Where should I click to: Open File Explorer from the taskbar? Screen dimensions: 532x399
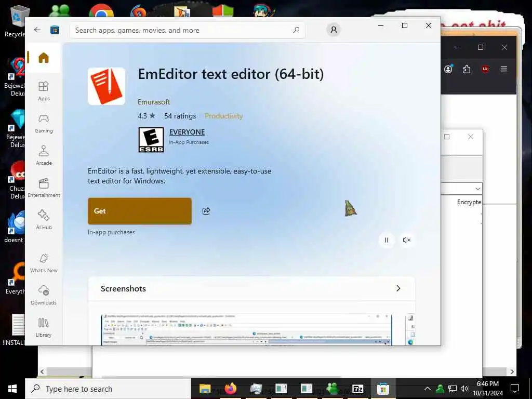(205, 389)
